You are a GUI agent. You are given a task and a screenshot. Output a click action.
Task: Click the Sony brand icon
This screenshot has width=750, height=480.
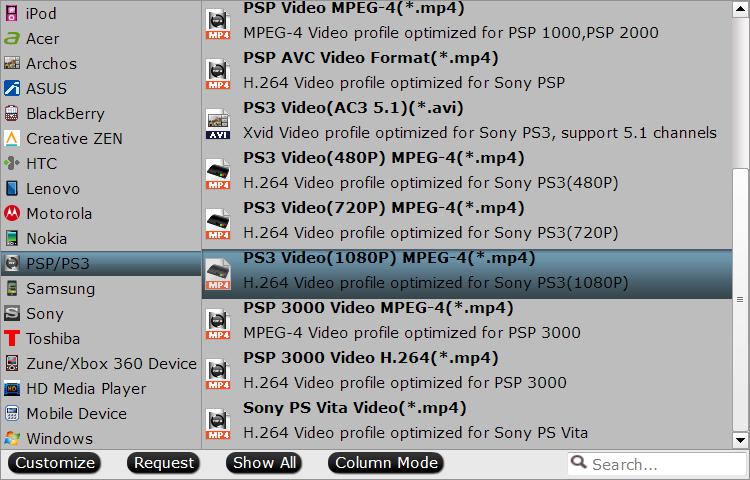pos(11,313)
